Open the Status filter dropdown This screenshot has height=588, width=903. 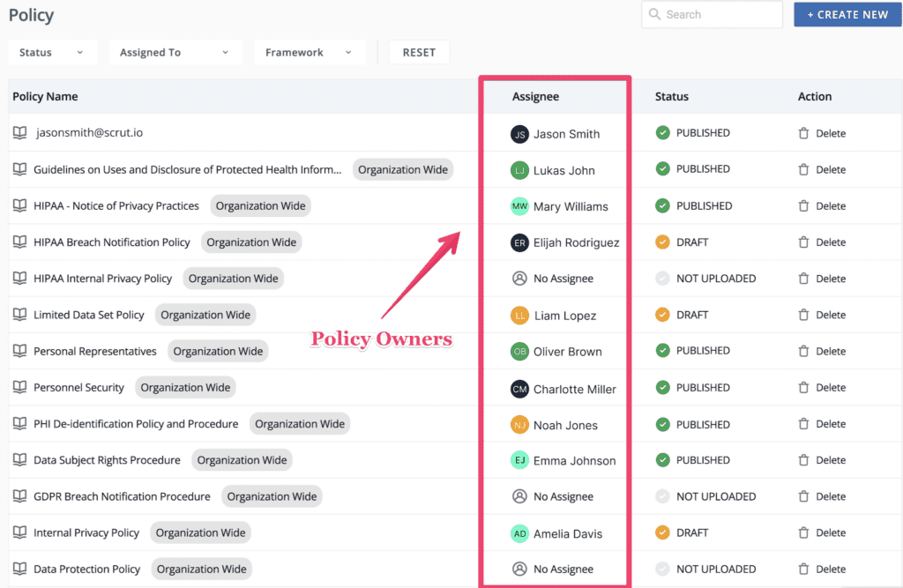52,52
